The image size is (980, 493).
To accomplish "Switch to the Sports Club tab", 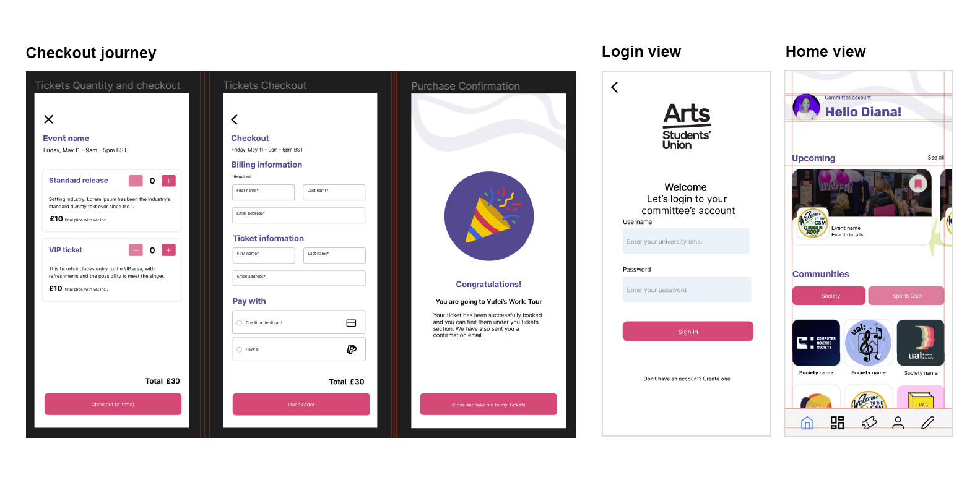I will [906, 296].
